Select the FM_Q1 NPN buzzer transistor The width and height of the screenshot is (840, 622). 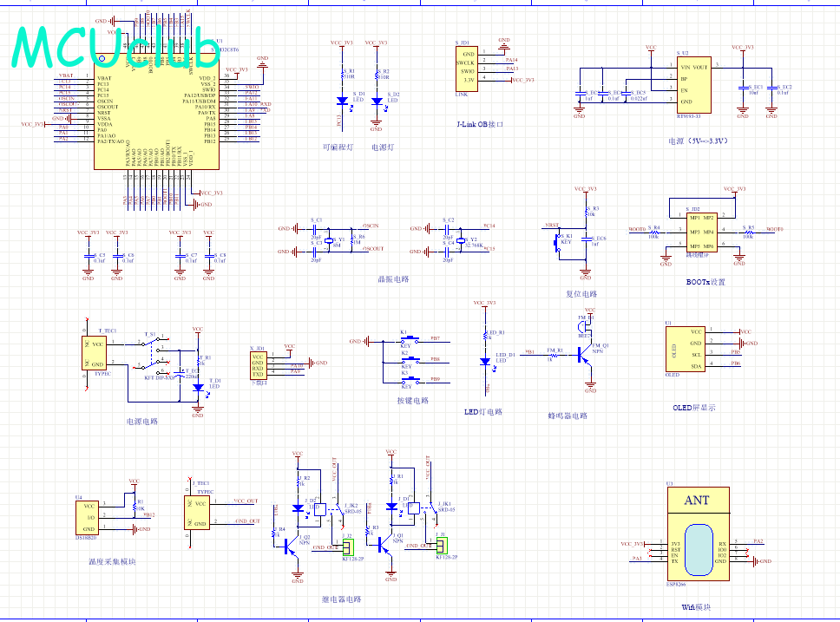click(x=585, y=355)
